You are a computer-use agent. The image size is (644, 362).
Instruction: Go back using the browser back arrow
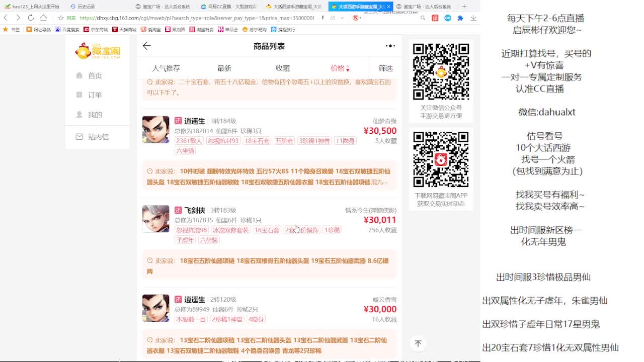(x=6, y=18)
